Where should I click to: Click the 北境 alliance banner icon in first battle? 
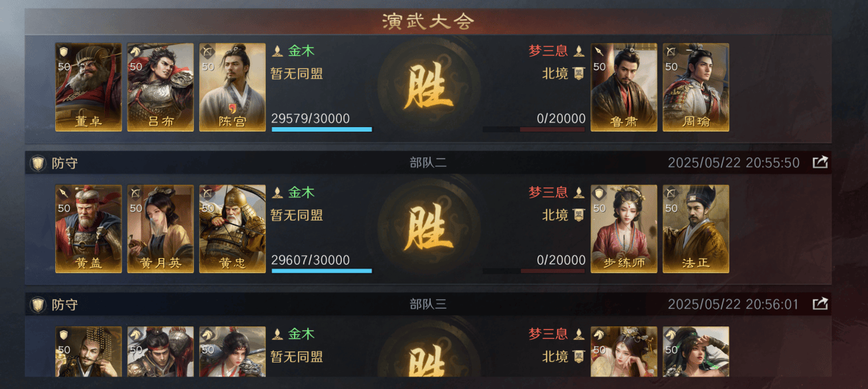(x=578, y=73)
